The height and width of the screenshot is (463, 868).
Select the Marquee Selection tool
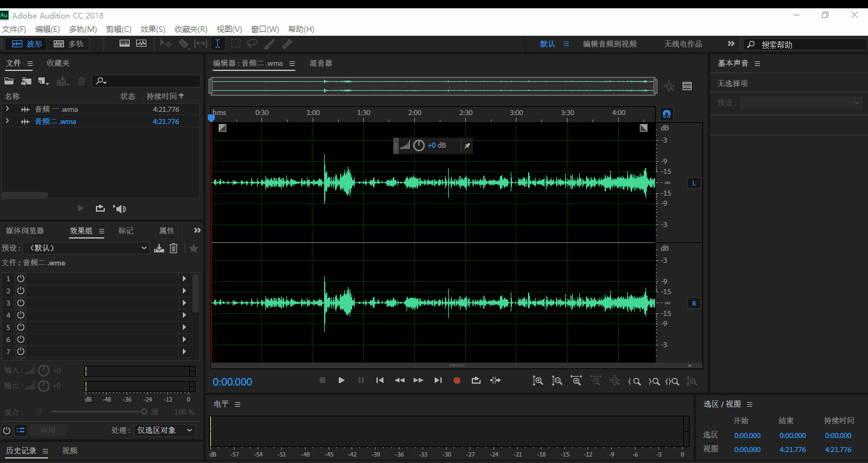point(236,43)
